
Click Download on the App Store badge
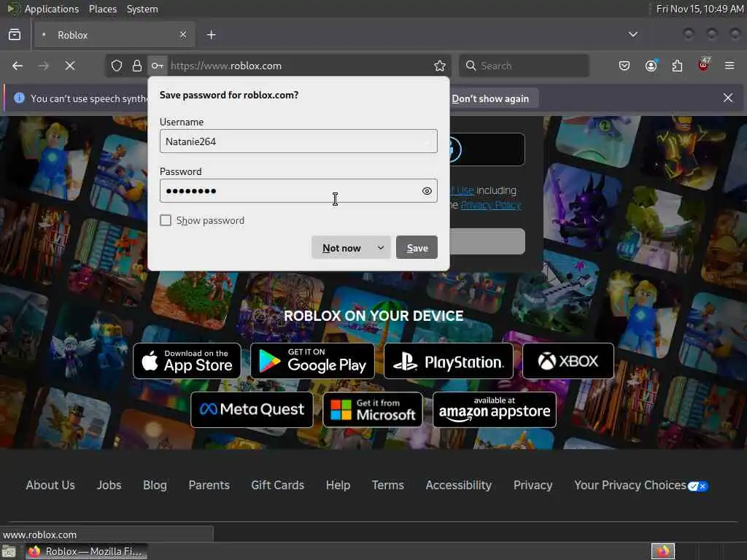(x=187, y=361)
